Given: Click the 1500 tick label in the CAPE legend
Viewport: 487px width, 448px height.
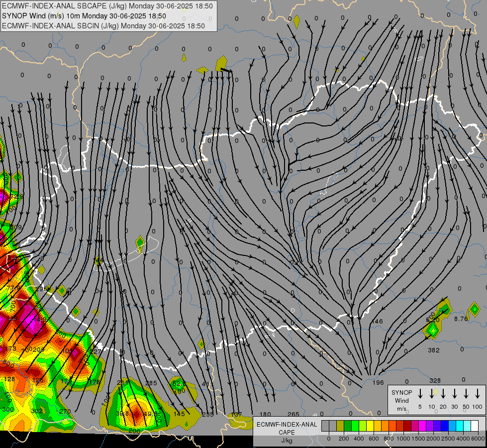Looking at the screenshot, I should tap(418, 439).
